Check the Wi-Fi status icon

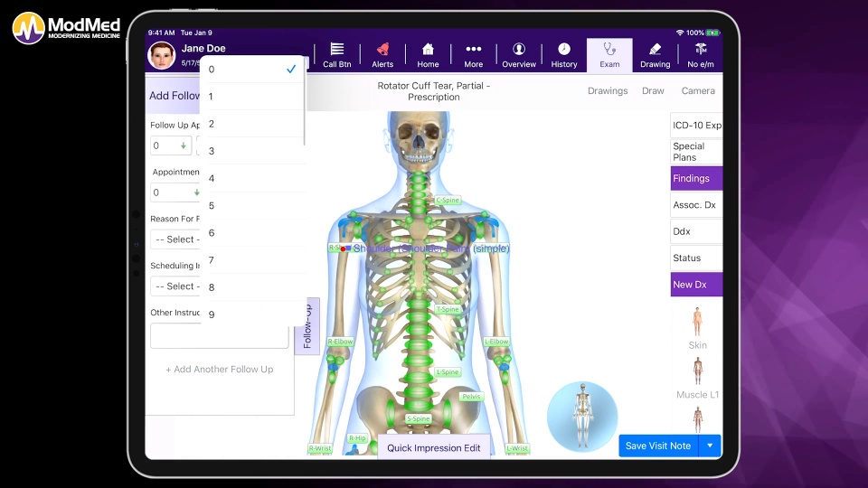[x=680, y=33]
